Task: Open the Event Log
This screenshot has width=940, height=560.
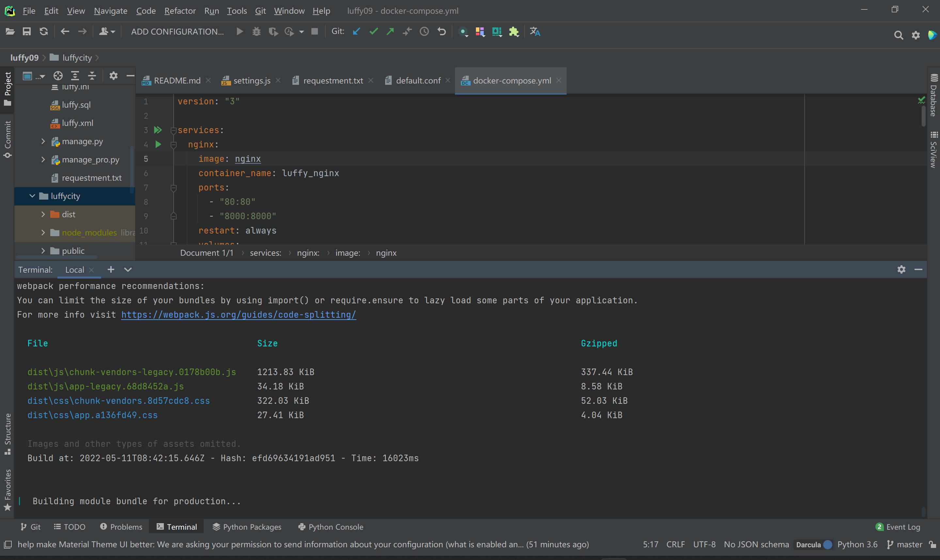Action: coord(898,527)
